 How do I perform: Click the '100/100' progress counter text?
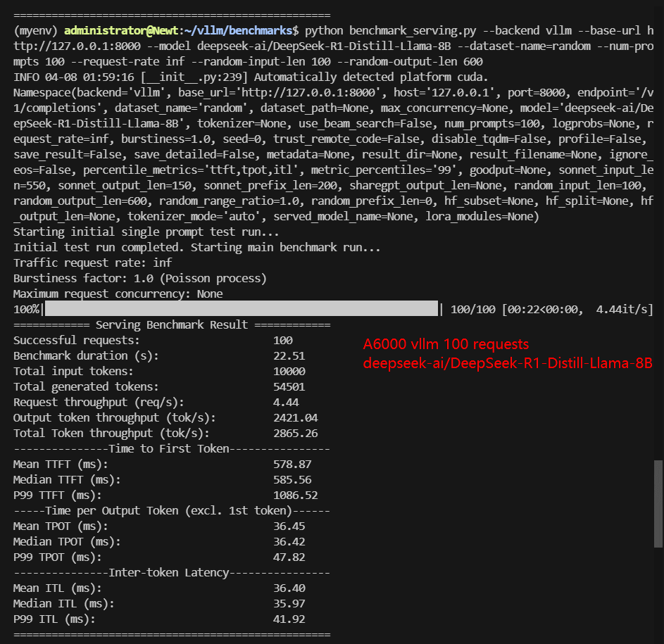(472, 310)
